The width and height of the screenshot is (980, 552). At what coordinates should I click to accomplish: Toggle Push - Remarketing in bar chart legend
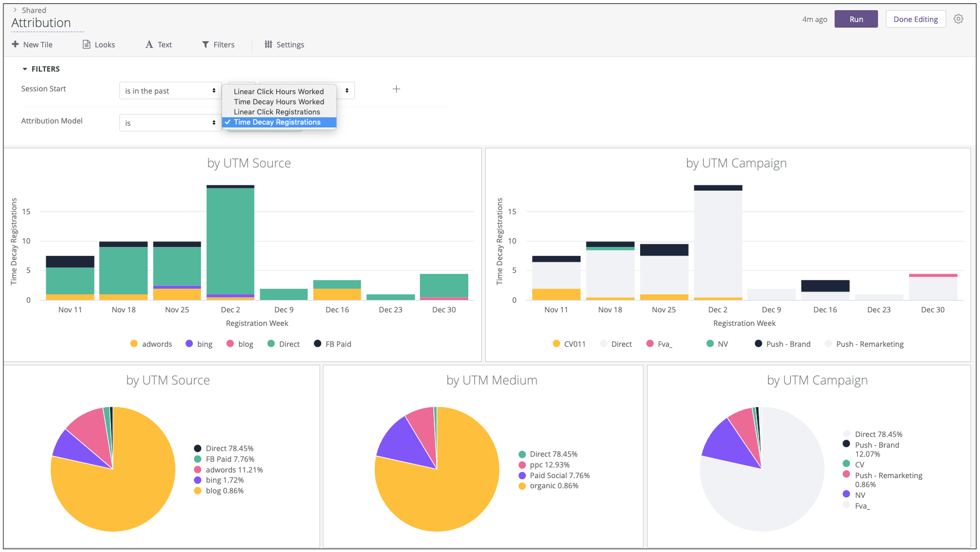click(864, 344)
